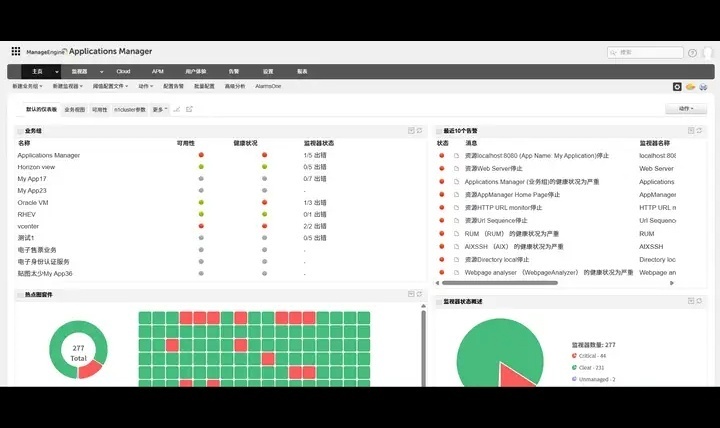
Task: Go to the APM menu
Action: pos(158,72)
